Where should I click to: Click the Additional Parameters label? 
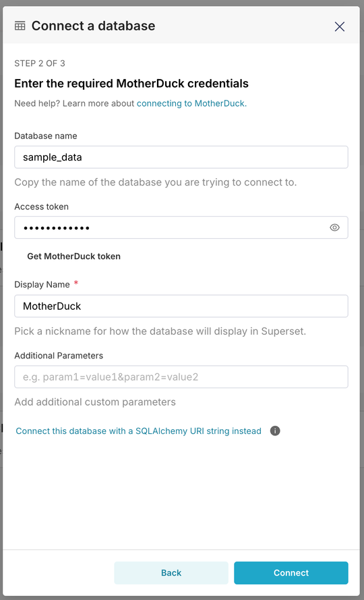pos(59,356)
